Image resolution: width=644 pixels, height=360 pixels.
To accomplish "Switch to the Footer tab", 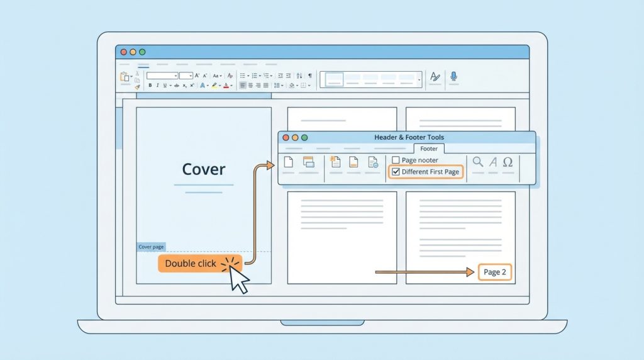I will pos(429,149).
